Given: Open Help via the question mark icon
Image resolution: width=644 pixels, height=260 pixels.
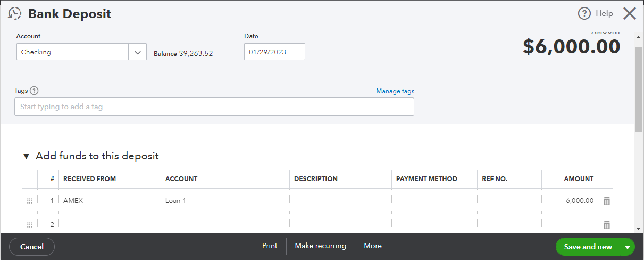Looking at the screenshot, I should tap(584, 14).
